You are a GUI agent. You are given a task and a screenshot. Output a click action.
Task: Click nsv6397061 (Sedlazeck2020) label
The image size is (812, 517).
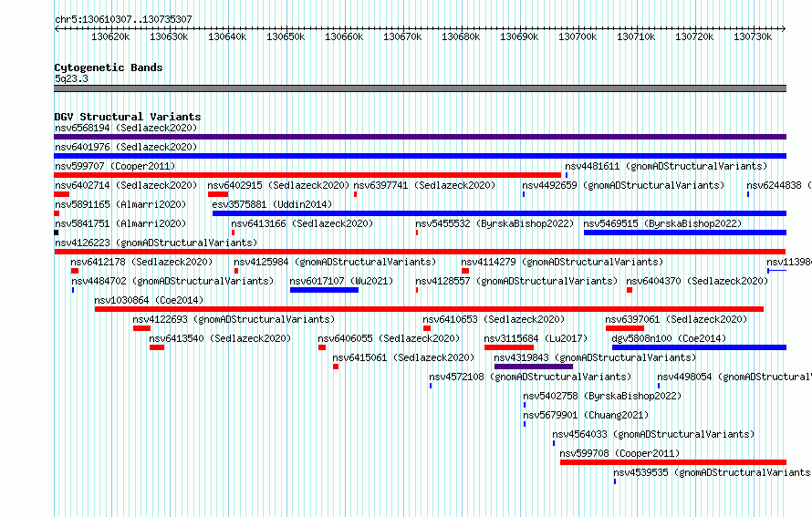[x=677, y=319]
